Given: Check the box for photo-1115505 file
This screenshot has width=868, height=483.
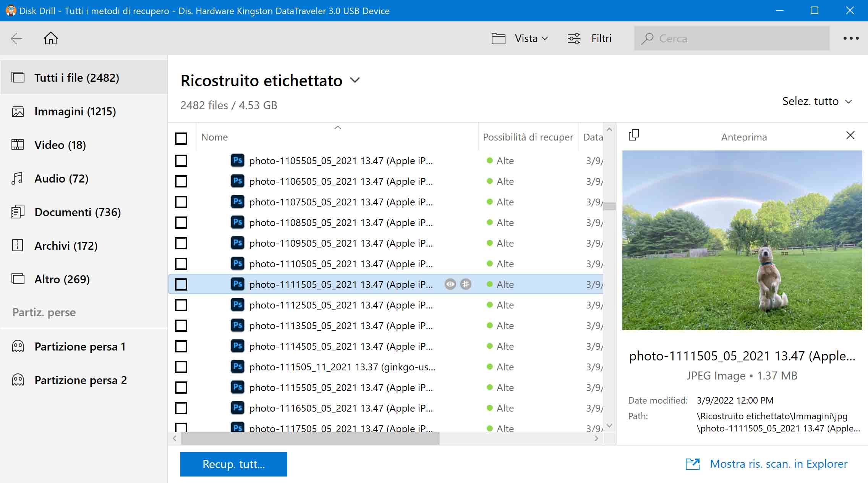Looking at the screenshot, I should [181, 388].
